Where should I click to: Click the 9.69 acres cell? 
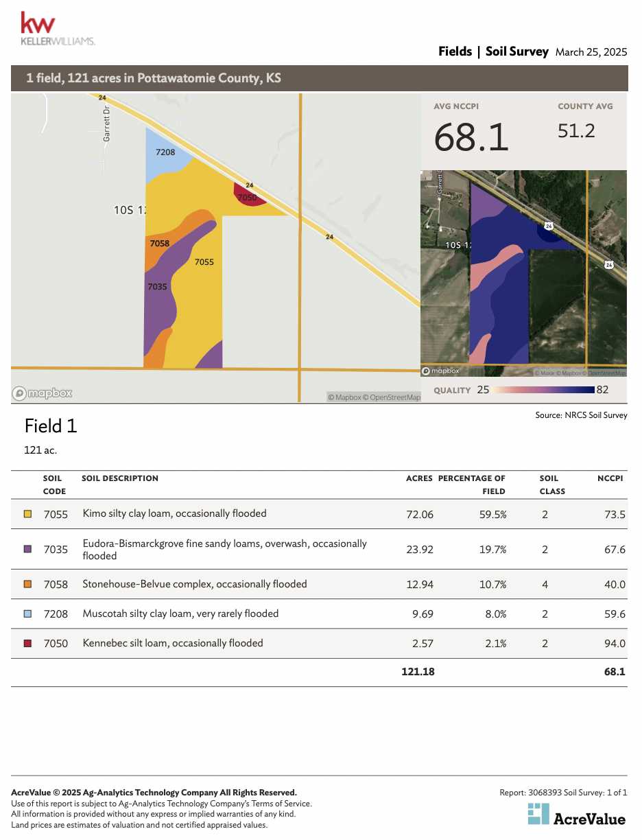click(x=423, y=614)
